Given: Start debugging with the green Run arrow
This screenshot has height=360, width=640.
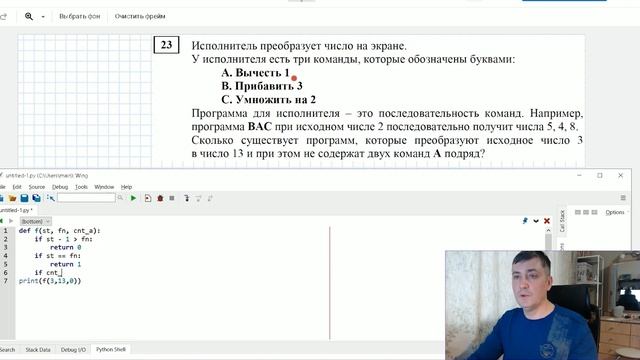Looking at the screenshot, I should 133,198.
